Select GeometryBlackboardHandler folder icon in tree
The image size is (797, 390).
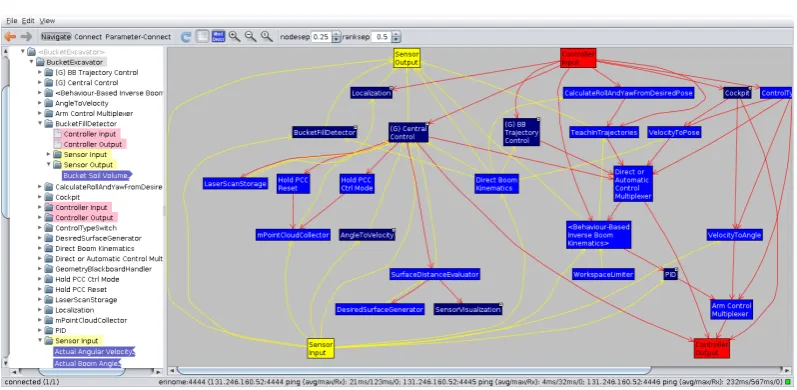49,269
